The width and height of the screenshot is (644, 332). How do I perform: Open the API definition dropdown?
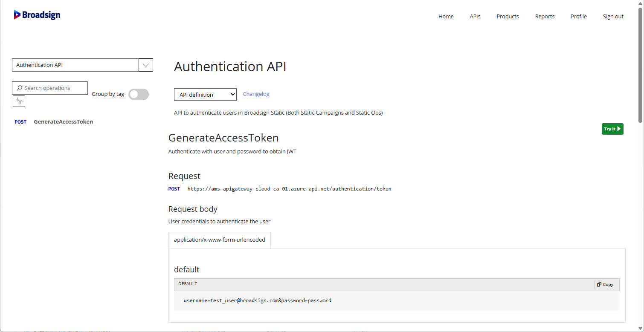(205, 95)
